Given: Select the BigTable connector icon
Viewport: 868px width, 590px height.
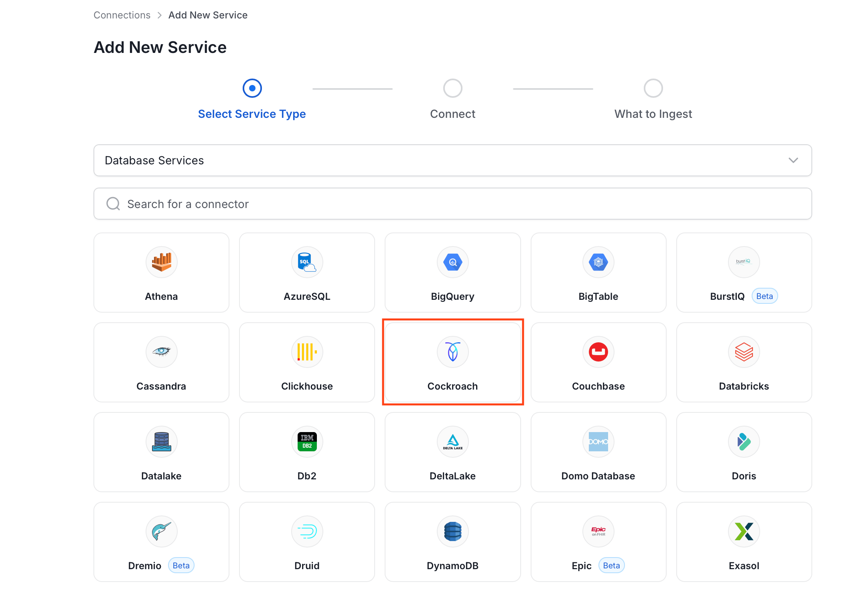Looking at the screenshot, I should point(598,262).
